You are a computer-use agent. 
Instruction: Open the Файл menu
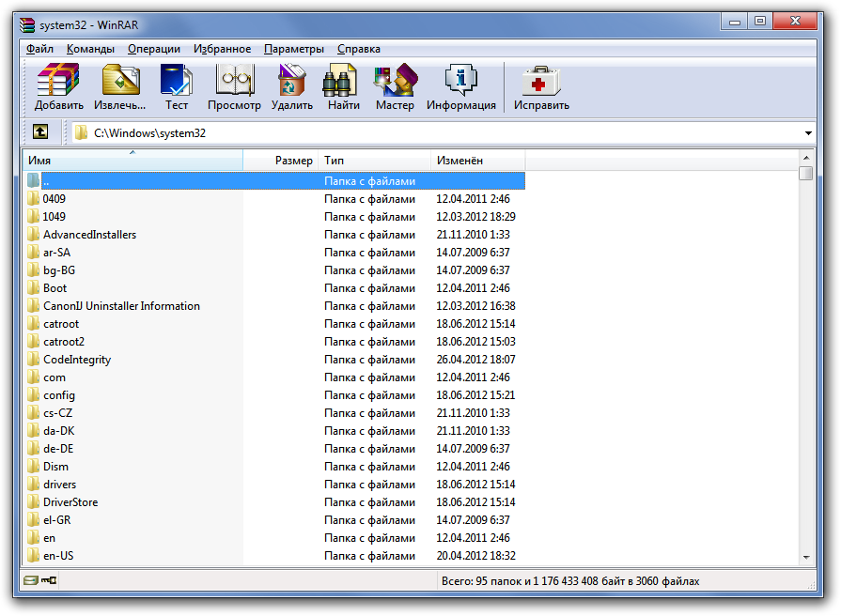pyautogui.click(x=38, y=48)
